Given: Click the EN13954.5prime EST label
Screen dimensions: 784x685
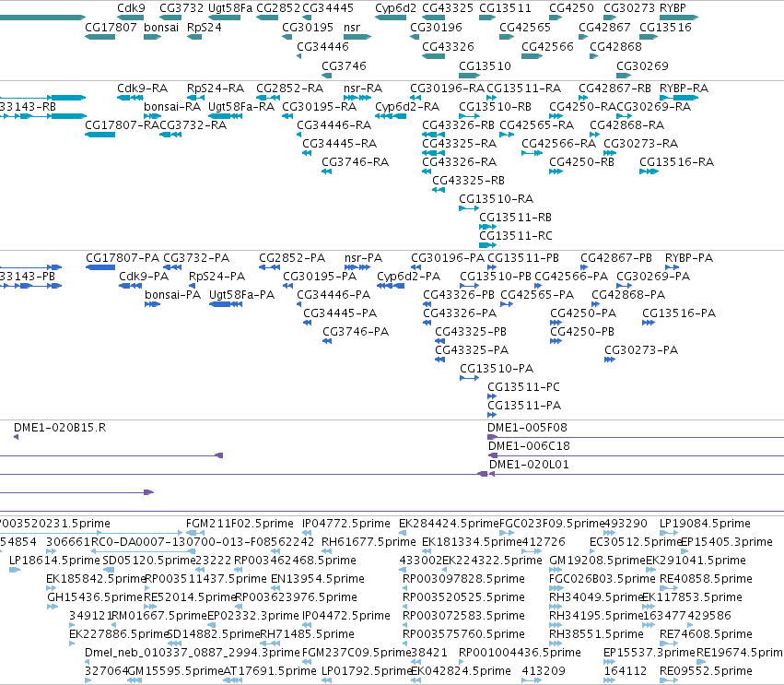Looking at the screenshot, I should [x=318, y=579].
